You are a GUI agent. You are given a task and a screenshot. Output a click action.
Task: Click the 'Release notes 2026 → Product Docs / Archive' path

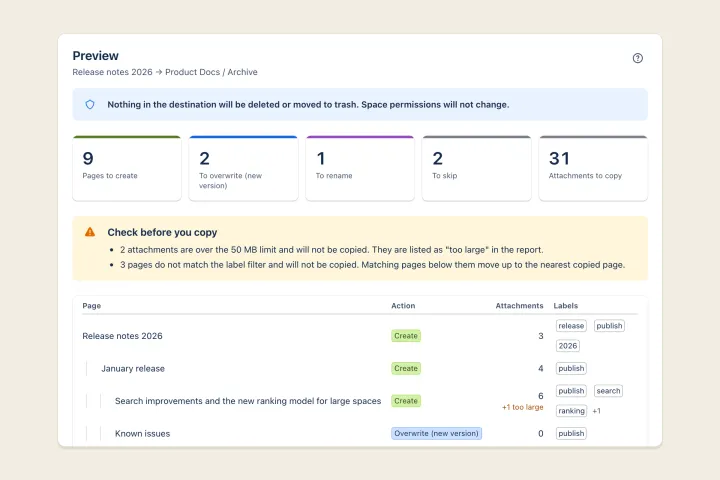(x=165, y=72)
